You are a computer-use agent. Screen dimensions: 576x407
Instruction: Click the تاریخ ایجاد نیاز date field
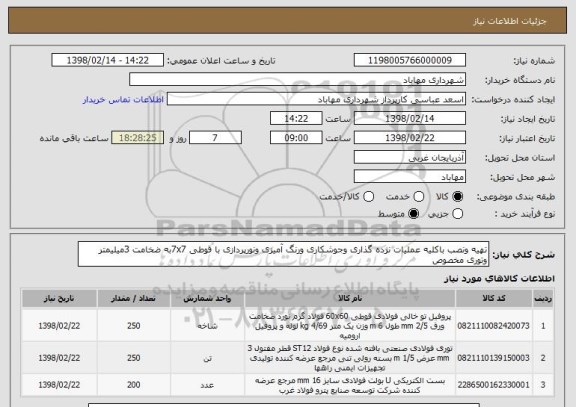(x=410, y=119)
